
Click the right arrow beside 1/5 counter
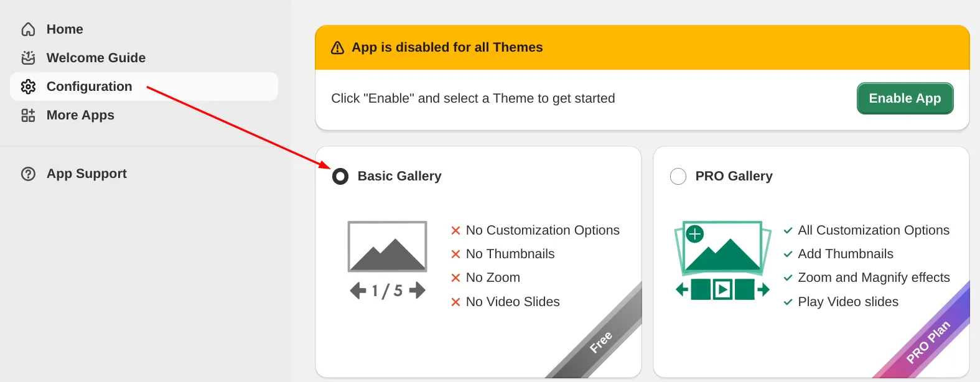[418, 290]
